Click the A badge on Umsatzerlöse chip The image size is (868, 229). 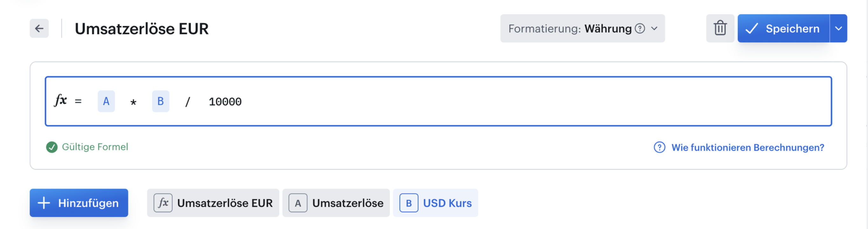(x=298, y=203)
